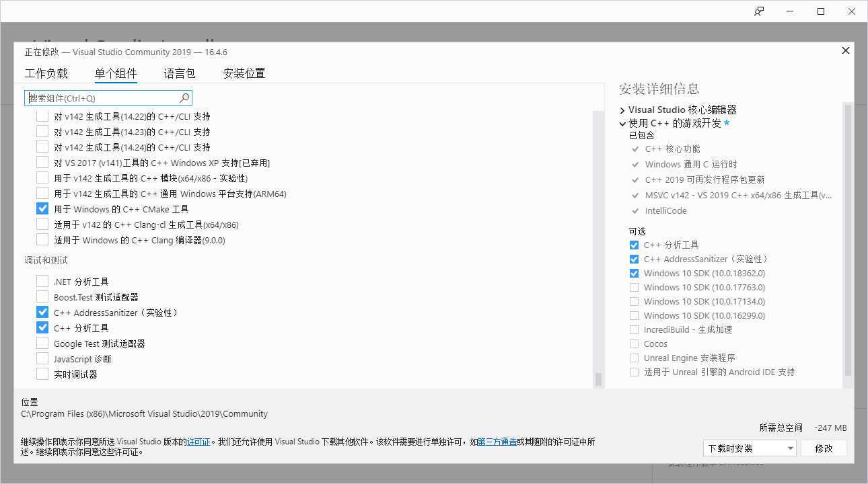Viewport: 868px width, 484px height.
Task: Focus the 搜索组件 search field
Action: [x=108, y=98]
